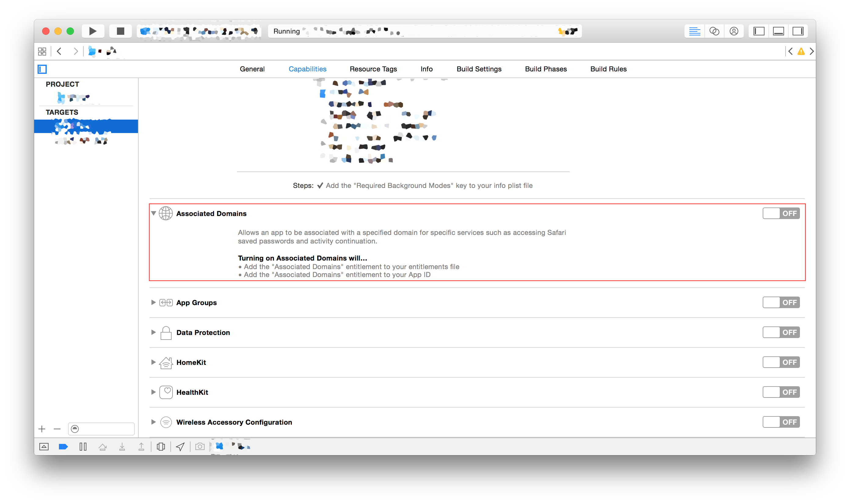Viewport: 850px width, 504px height.
Task: Pause program execution
Action: tap(83, 447)
